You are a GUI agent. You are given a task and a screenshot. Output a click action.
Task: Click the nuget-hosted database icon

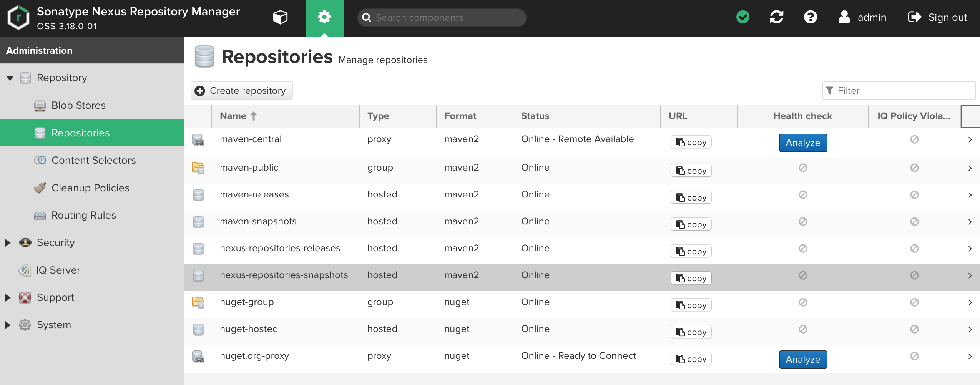click(198, 329)
